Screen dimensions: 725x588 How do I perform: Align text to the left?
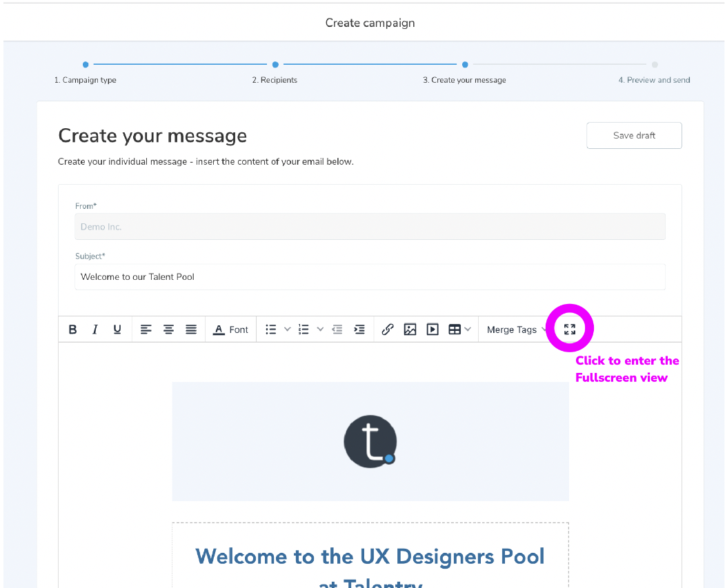tap(146, 330)
